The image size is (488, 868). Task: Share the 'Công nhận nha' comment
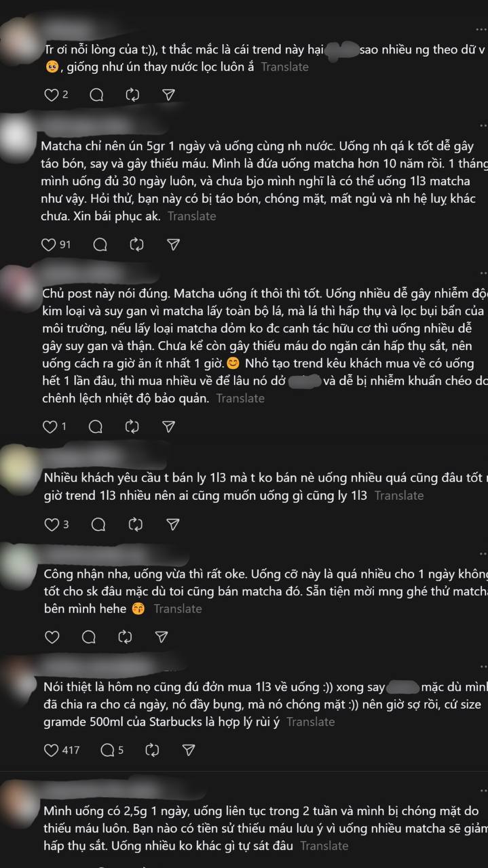click(161, 637)
